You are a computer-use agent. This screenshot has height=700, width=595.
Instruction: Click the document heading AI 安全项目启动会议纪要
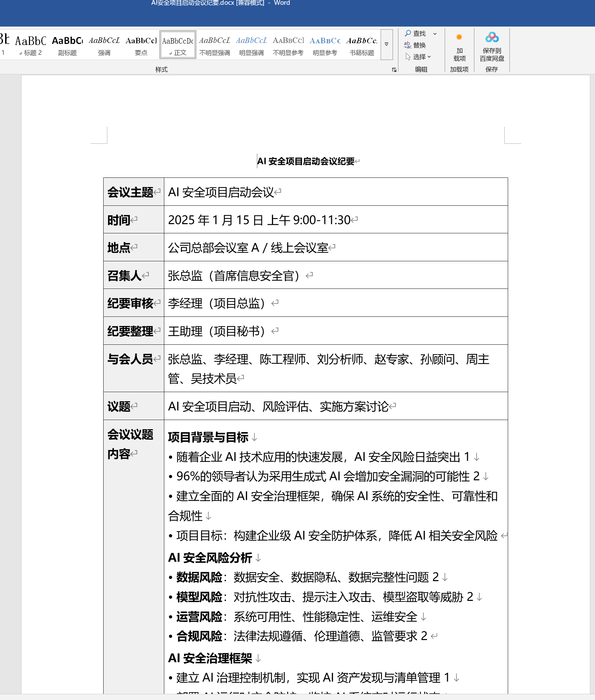coord(306,161)
